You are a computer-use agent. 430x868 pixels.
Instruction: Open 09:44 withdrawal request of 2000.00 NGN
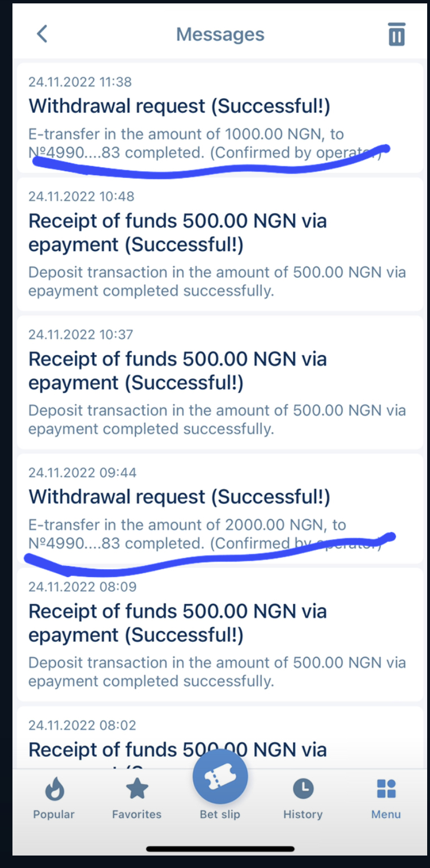click(x=220, y=508)
